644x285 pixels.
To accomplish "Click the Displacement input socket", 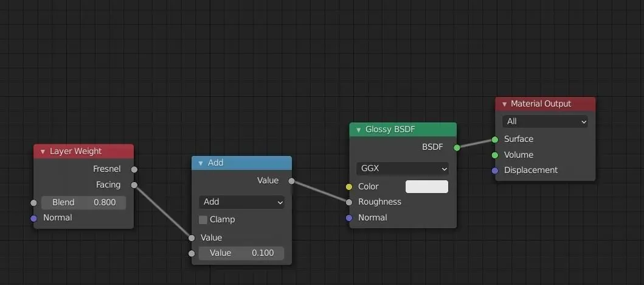I will (x=495, y=171).
